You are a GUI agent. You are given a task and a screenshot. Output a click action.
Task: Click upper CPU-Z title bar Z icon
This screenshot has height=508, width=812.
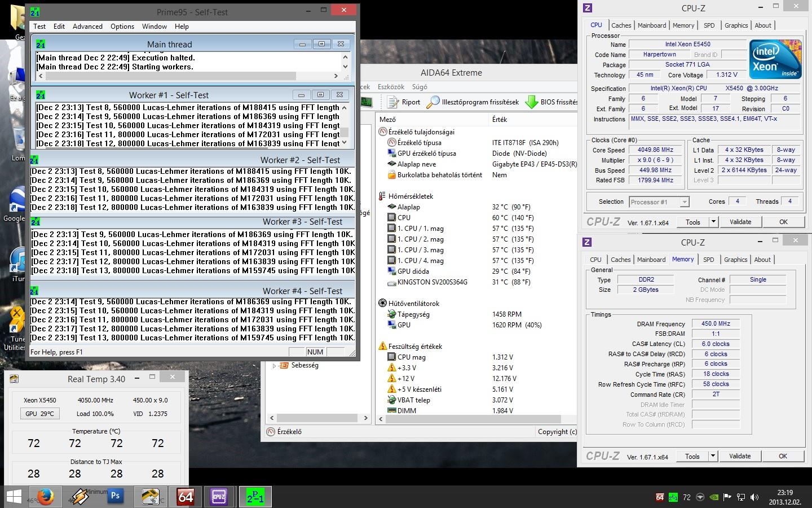coord(587,8)
